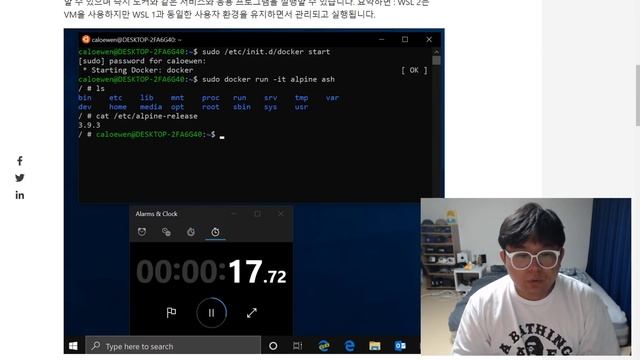The width and height of the screenshot is (640, 360).
Task: Open Task View on the taskbar
Action: 298,346
